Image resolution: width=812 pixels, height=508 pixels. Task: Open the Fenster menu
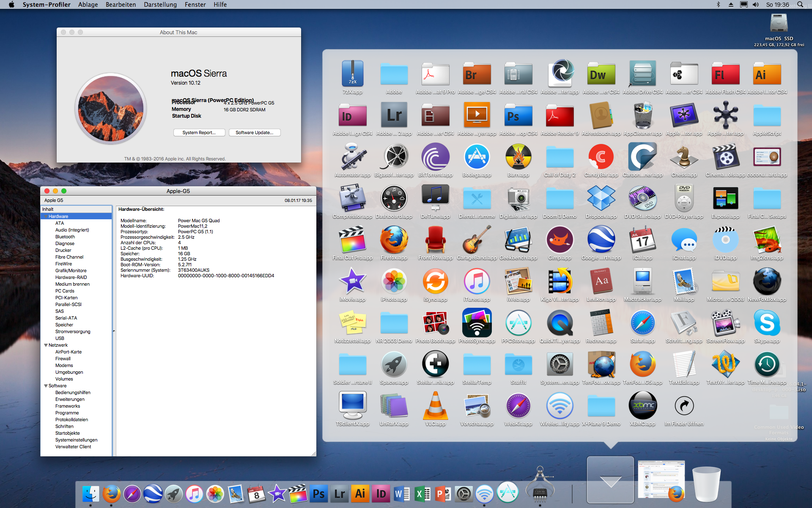(x=195, y=5)
